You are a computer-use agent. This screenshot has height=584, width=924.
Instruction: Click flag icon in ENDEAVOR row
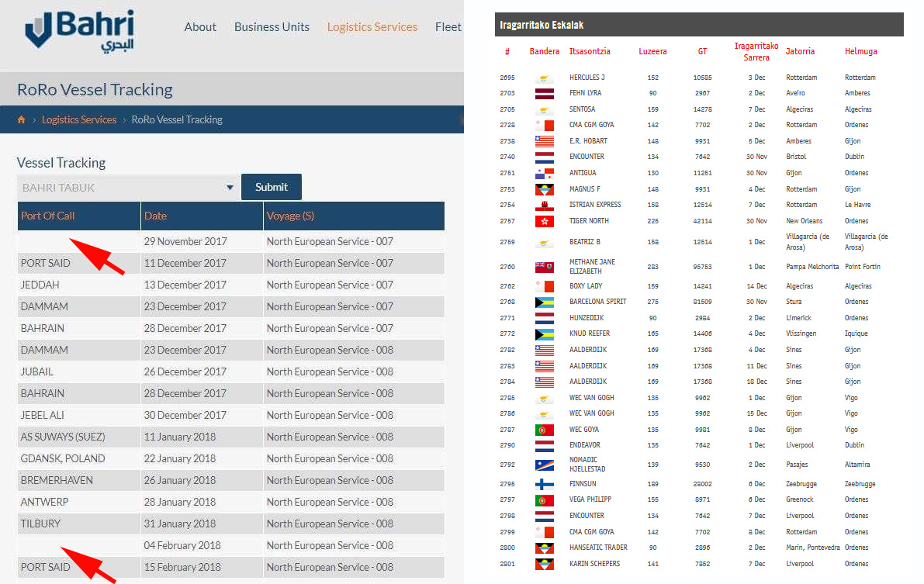pyautogui.click(x=545, y=445)
